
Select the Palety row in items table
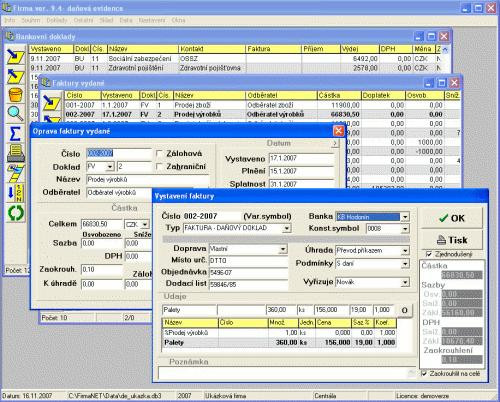(x=279, y=342)
